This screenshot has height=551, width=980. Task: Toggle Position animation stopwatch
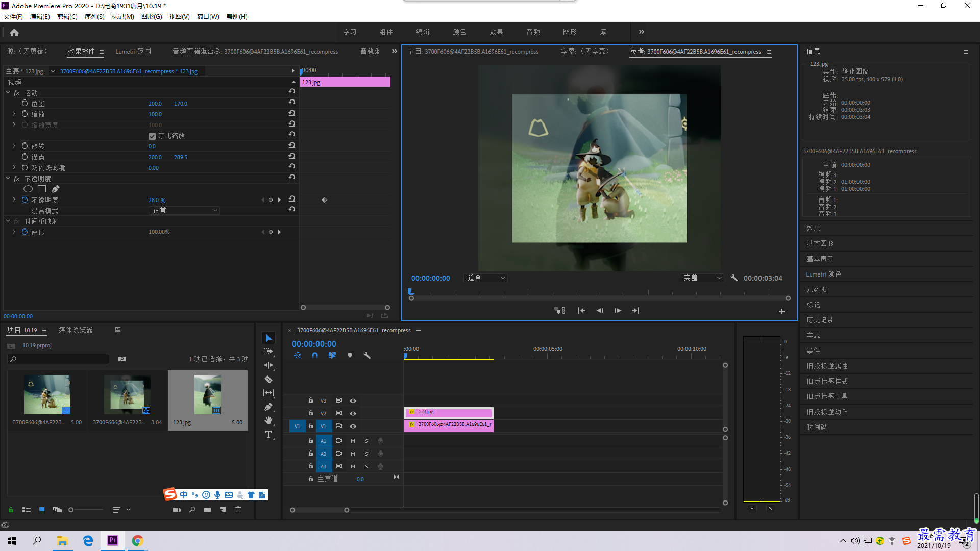click(24, 103)
